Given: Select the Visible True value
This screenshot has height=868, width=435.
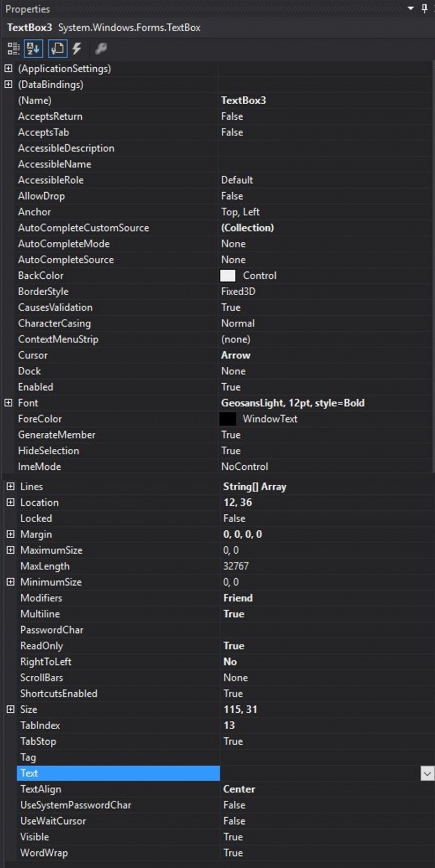Looking at the screenshot, I should pos(233,837).
